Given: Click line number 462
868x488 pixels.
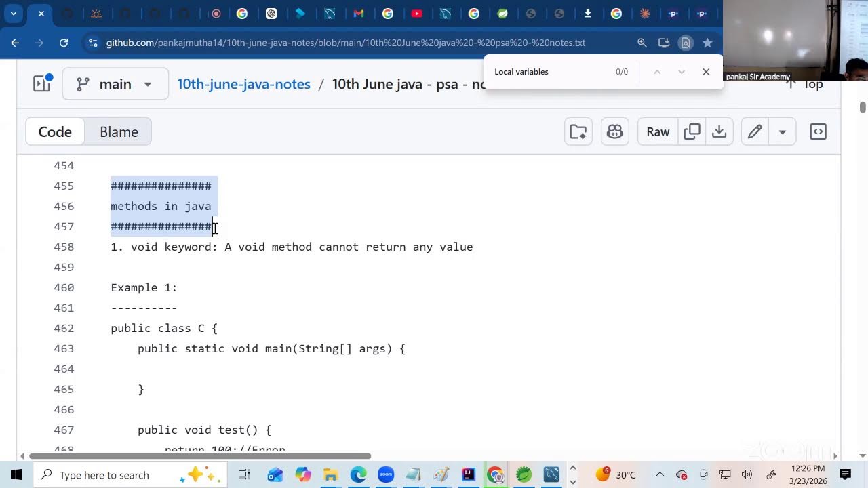Looking at the screenshot, I should [64, 328].
